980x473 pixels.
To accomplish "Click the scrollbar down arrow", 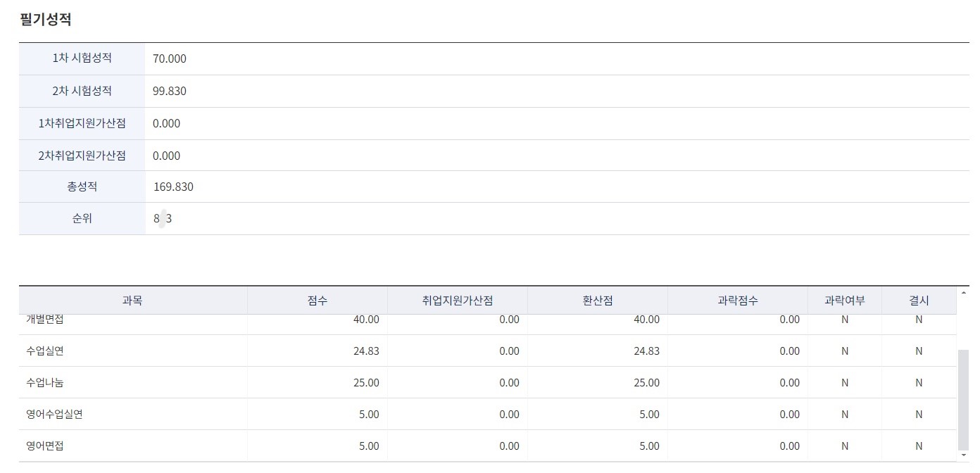I will (x=963, y=456).
